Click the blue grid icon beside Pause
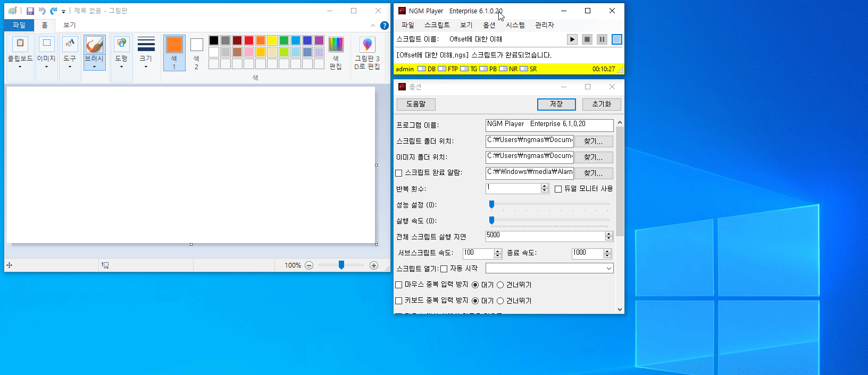Screen dimensions: 868x375 coord(617,39)
